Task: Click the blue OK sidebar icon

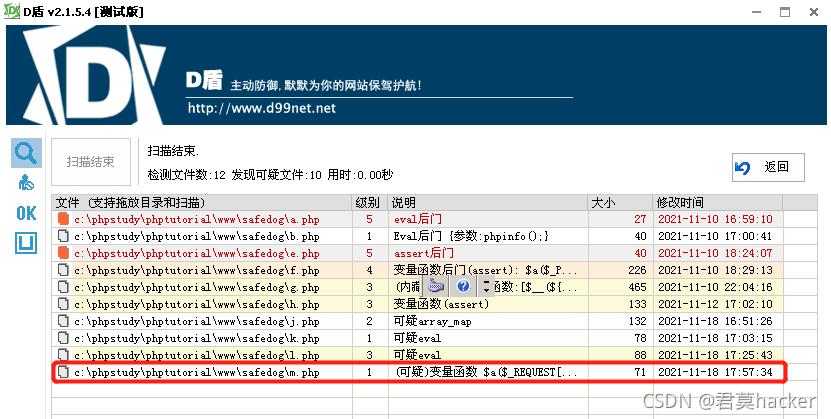Action: click(26, 213)
